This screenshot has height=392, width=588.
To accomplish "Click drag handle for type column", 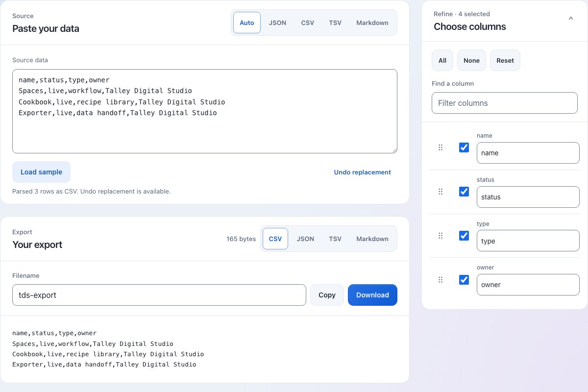I will (x=441, y=236).
